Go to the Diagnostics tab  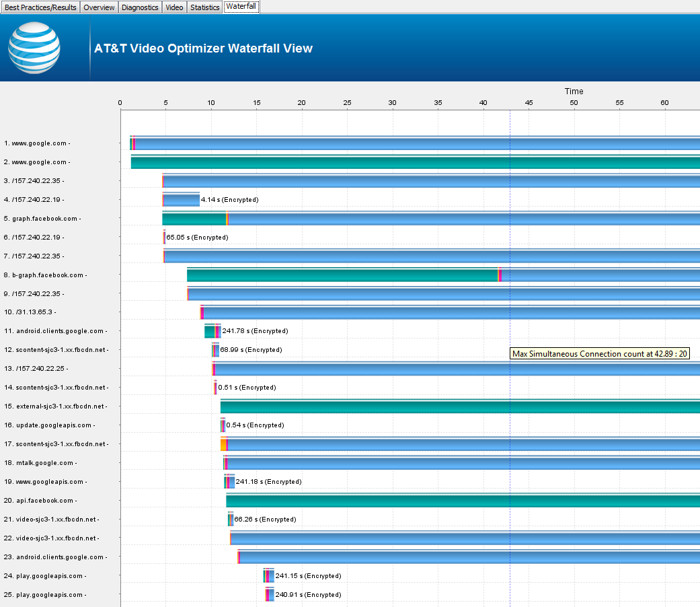(140, 7)
